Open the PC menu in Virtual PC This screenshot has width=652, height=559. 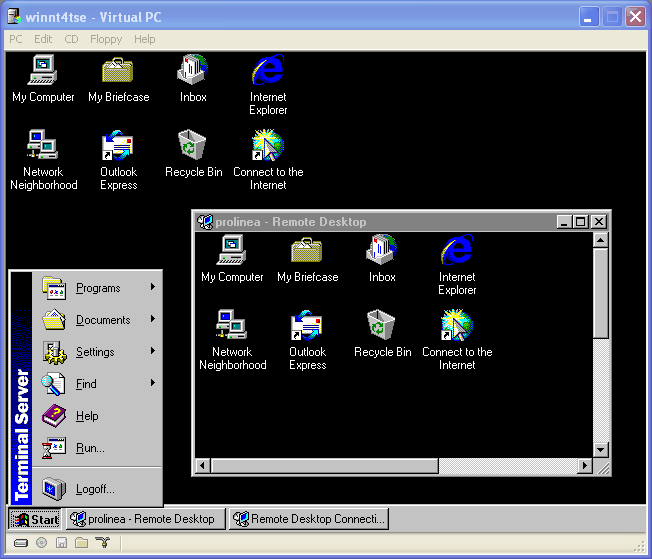coord(16,39)
